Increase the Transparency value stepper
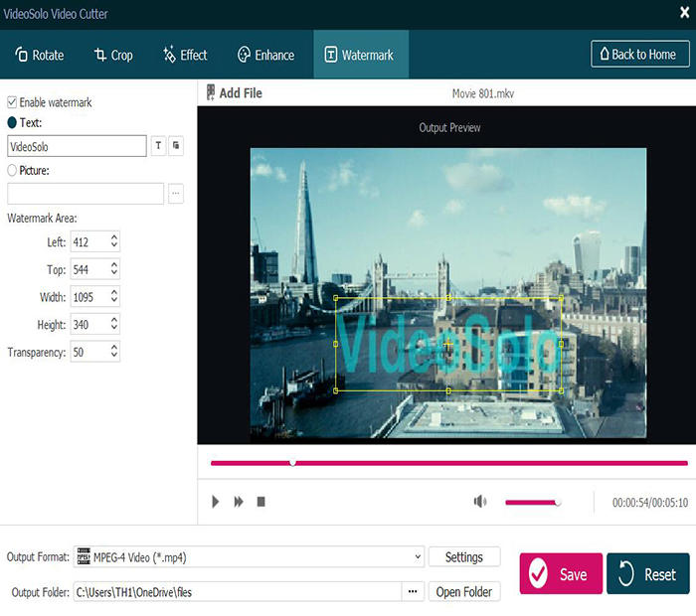Viewport: 696px width, 616px height. tap(114, 348)
